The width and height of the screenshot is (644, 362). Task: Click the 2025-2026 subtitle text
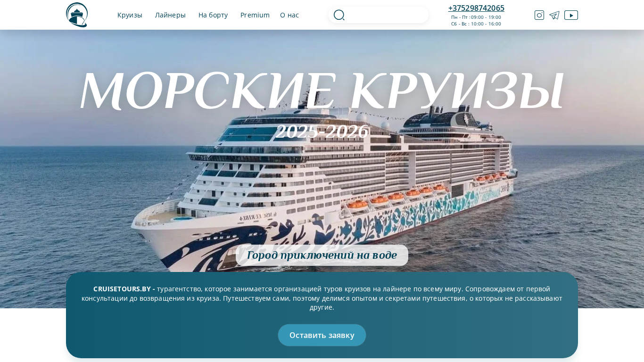click(x=322, y=132)
